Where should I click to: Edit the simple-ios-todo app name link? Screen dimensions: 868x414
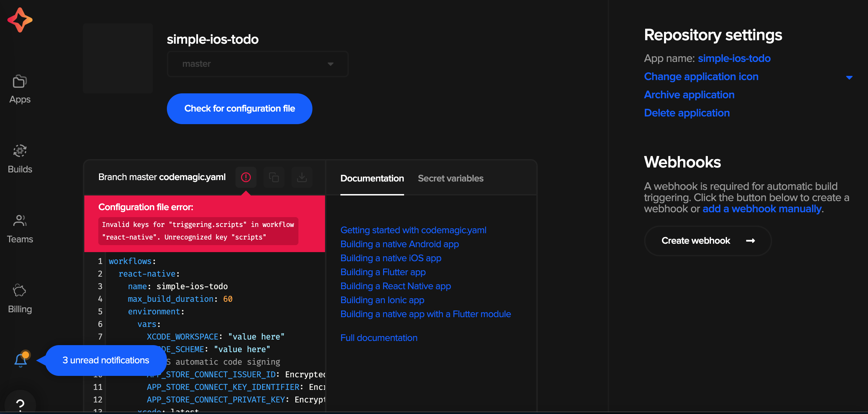click(x=734, y=58)
